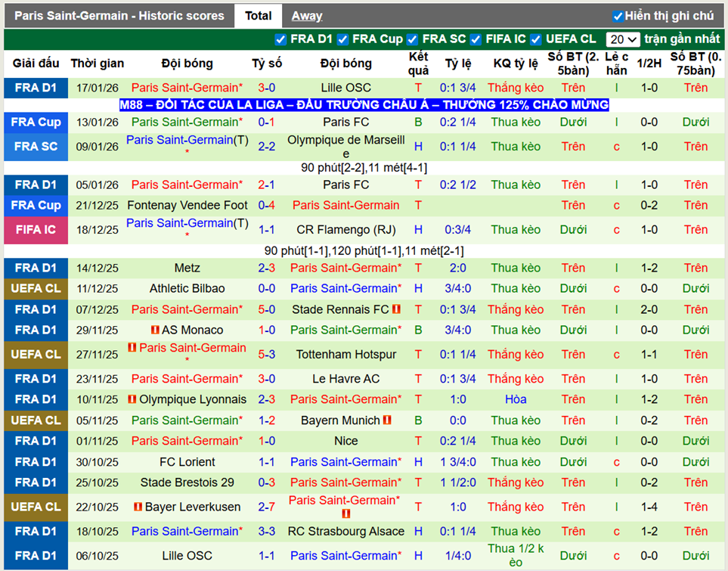Click red card icon under Paris Saint-Germain 22/10/25
This screenshot has width=728, height=571.
click(346, 514)
